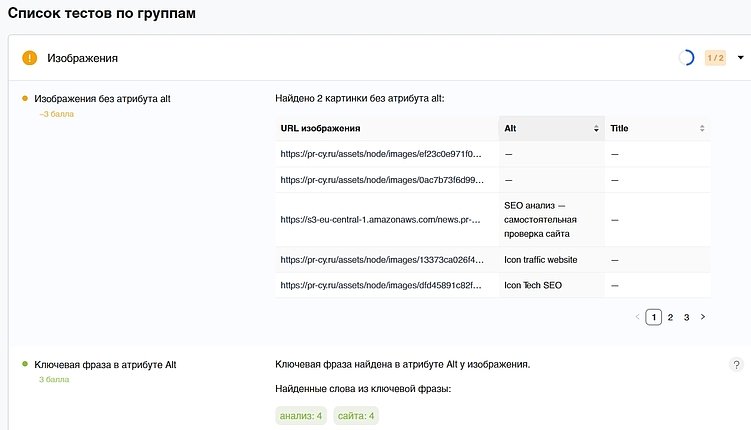
Task: Click the orange warning icon beside Изображения
Action: pos(30,58)
